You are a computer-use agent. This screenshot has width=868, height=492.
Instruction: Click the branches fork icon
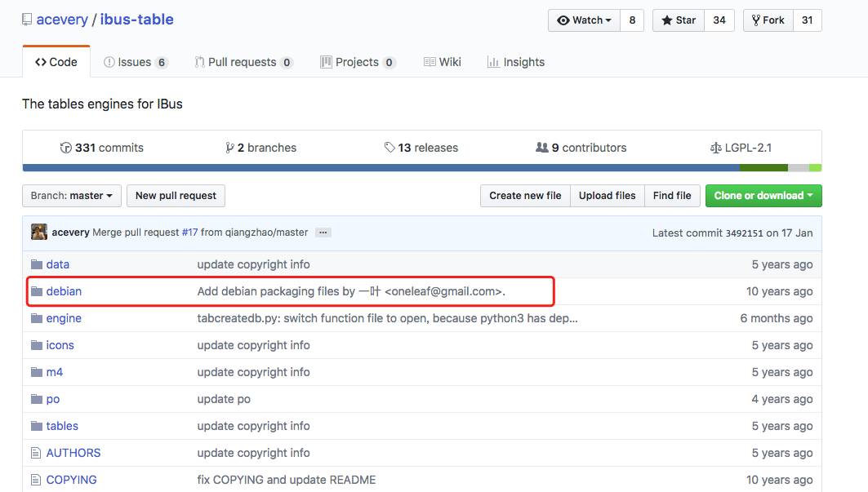pos(229,148)
